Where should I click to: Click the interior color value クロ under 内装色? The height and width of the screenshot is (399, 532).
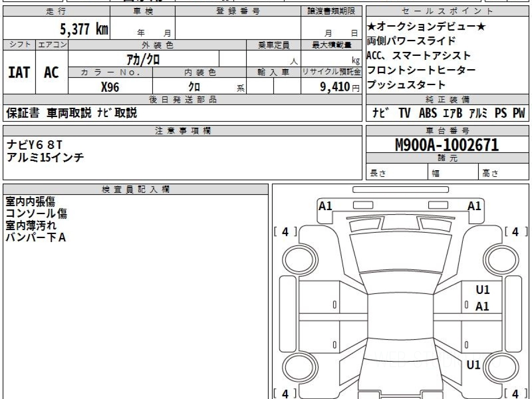(x=194, y=87)
